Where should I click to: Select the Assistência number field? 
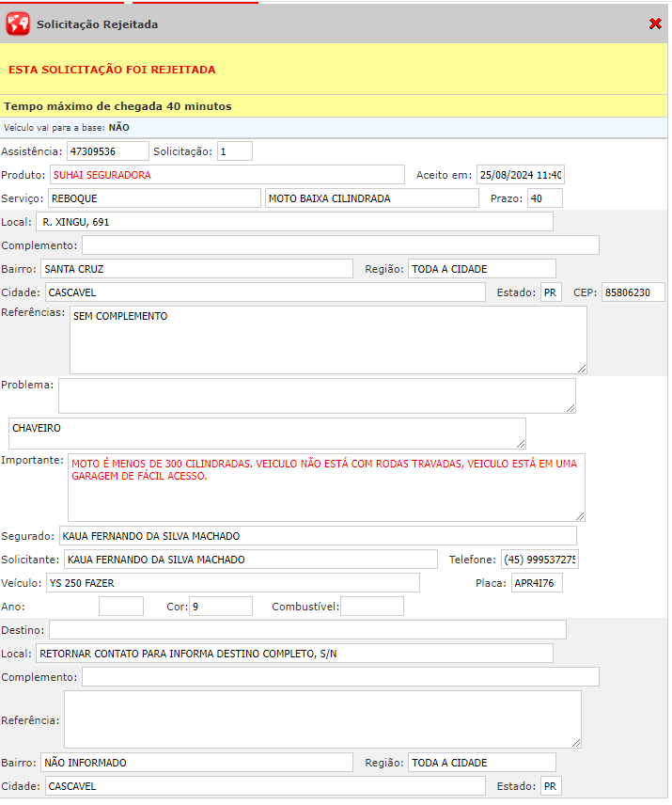tap(108, 151)
